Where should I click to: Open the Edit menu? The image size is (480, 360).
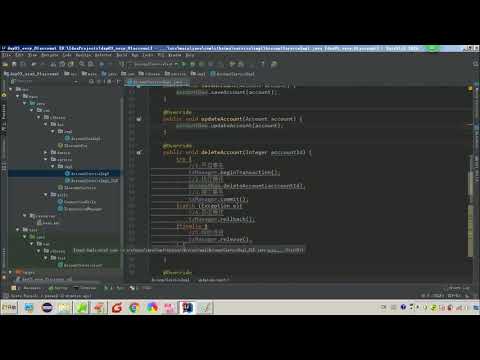(x=19, y=55)
